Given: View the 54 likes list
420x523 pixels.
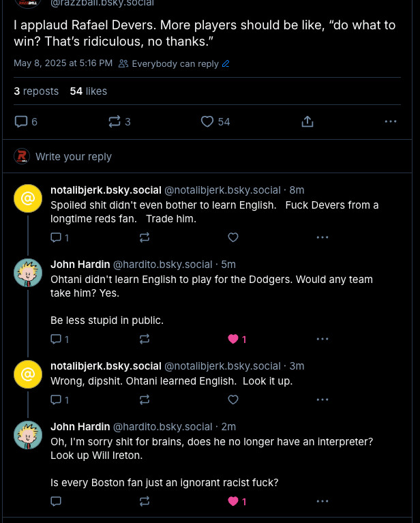Looking at the screenshot, I should (89, 91).
